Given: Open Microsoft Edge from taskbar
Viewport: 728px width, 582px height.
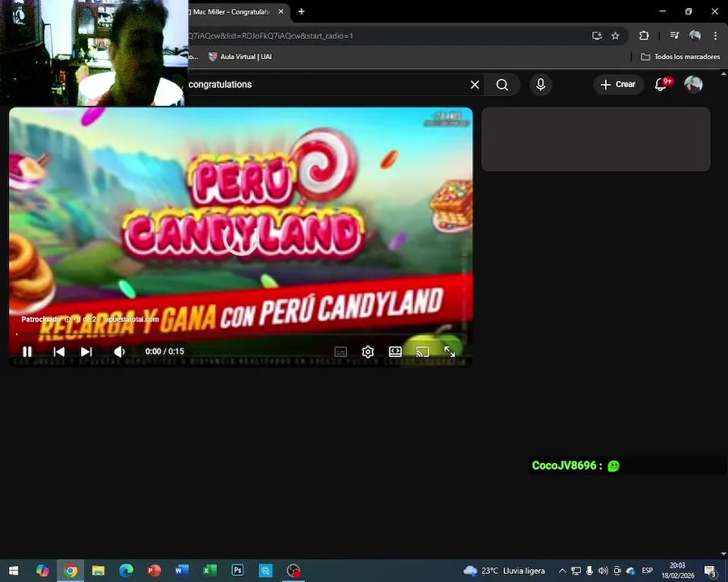Looking at the screenshot, I should coord(126,571).
